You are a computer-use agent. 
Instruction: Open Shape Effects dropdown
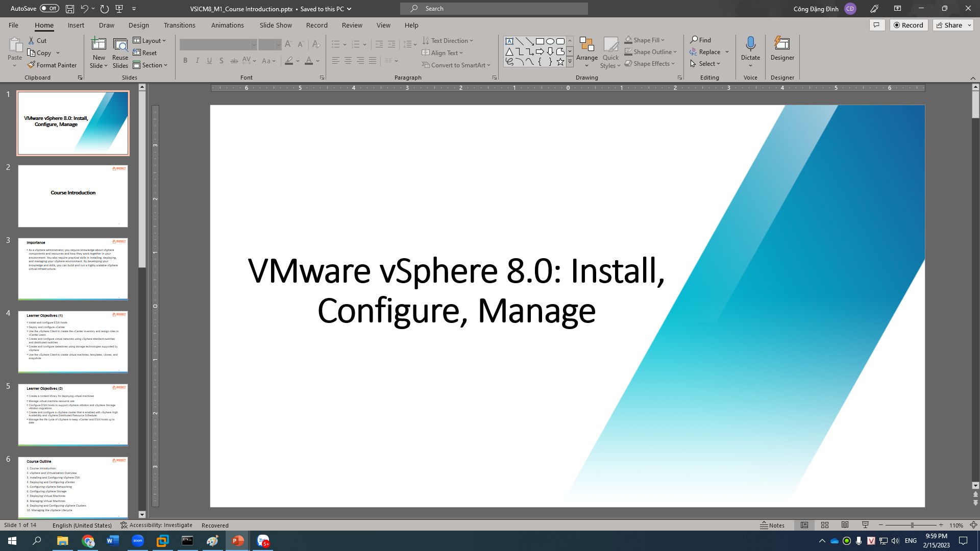coord(650,63)
